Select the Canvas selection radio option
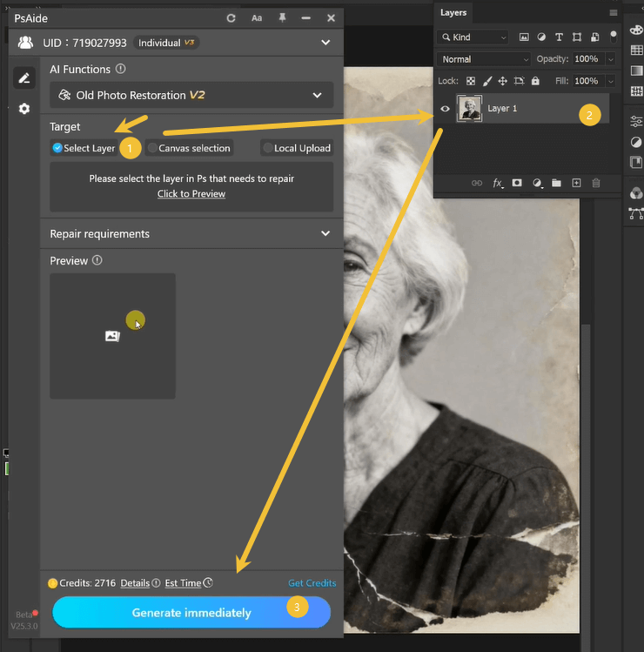Viewport: 644px width, 652px height. point(189,148)
